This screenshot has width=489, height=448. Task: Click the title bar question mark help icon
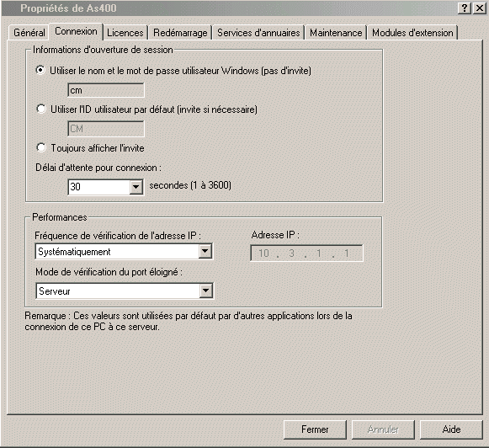click(464, 8)
